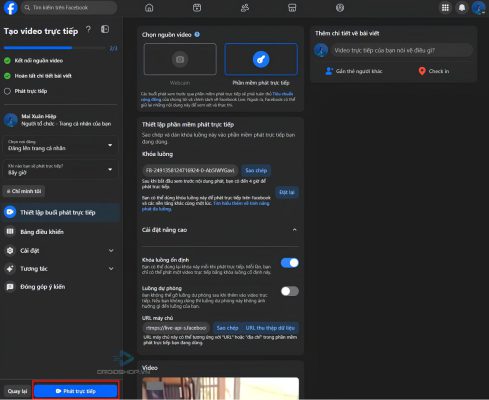489x400 pixels.
Task: Open the Friends icon in top bar
Action: pyautogui.click(x=245, y=8)
